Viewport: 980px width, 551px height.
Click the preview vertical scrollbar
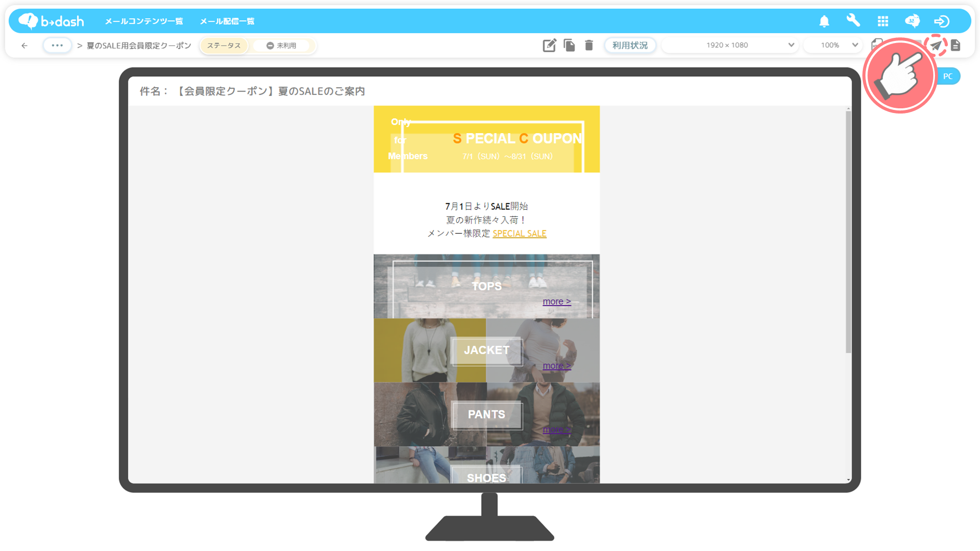[x=848, y=232]
